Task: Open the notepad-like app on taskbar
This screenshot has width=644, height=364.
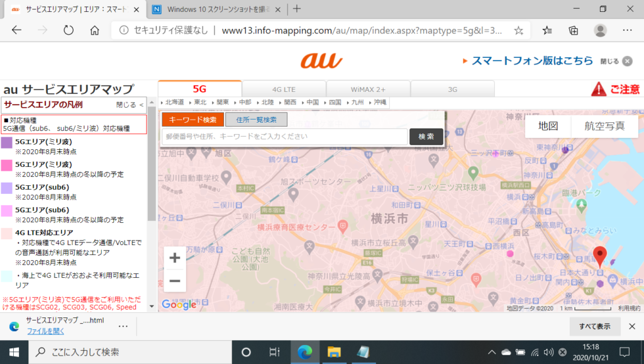Action: point(363,352)
